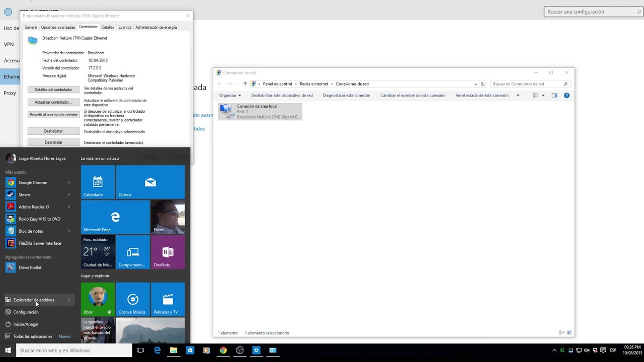This screenshot has width=644, height=362.
Task: Open the view options dropdown arrow
Action: click(x=543, y=96)
